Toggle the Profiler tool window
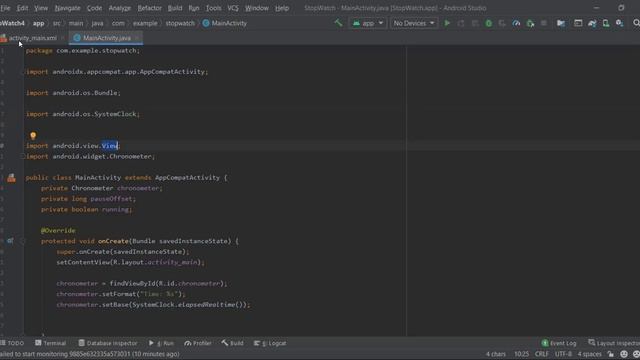The height and width of the screenshot is (360, 640). tap(198, 343)
